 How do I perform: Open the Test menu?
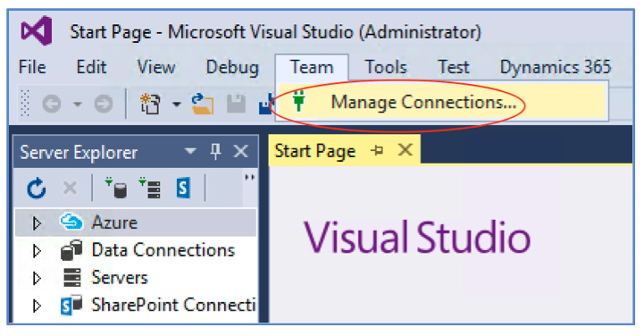pyautogui.click(x=454, y=67)
